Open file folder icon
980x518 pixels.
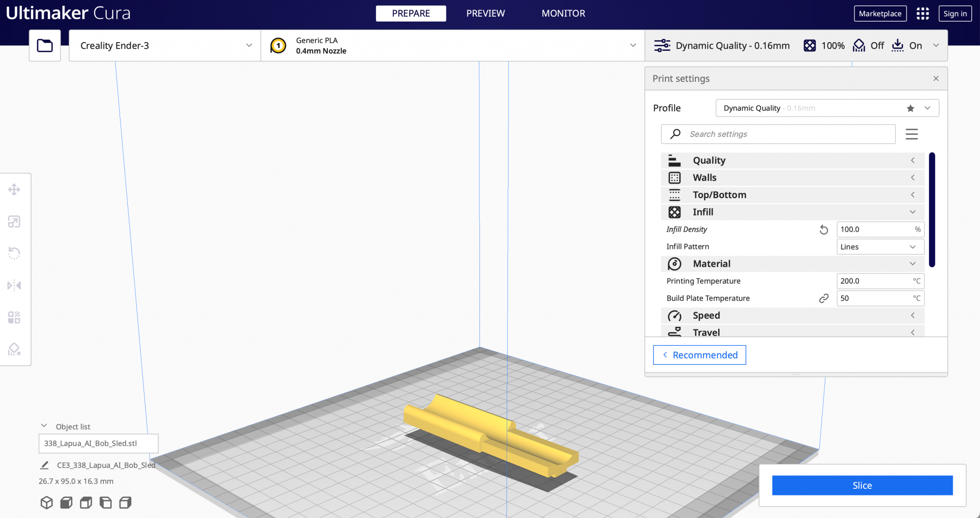pyautogui.click(x=45, y=45)
